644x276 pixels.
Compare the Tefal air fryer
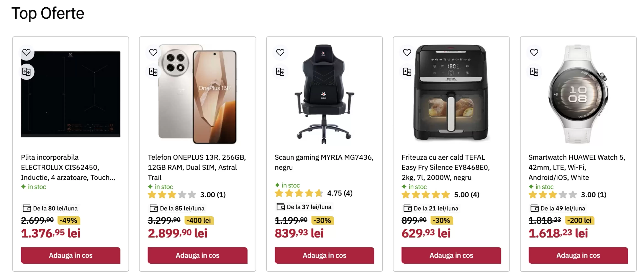tap(407, 72)
